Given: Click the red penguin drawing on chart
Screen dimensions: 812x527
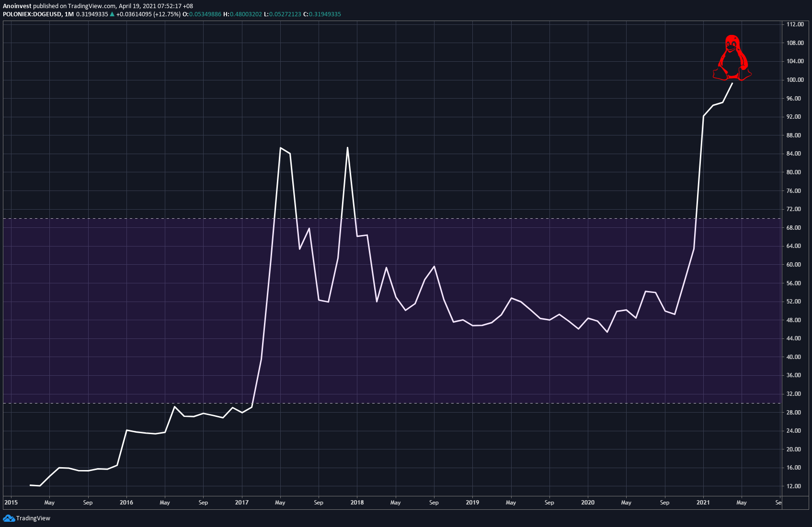Looking at the screenshot, I should coord(732,57).
